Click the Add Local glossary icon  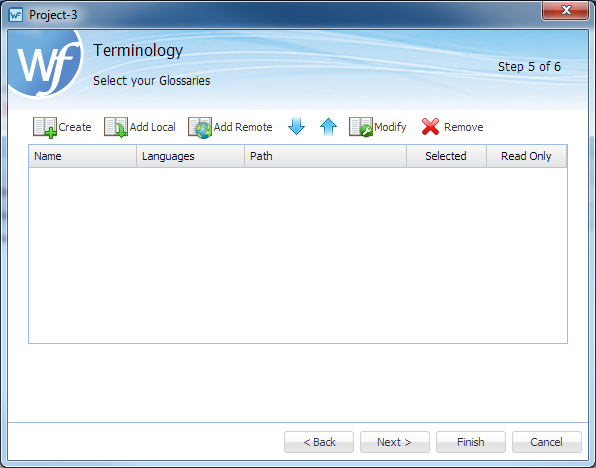click(116, 127)
